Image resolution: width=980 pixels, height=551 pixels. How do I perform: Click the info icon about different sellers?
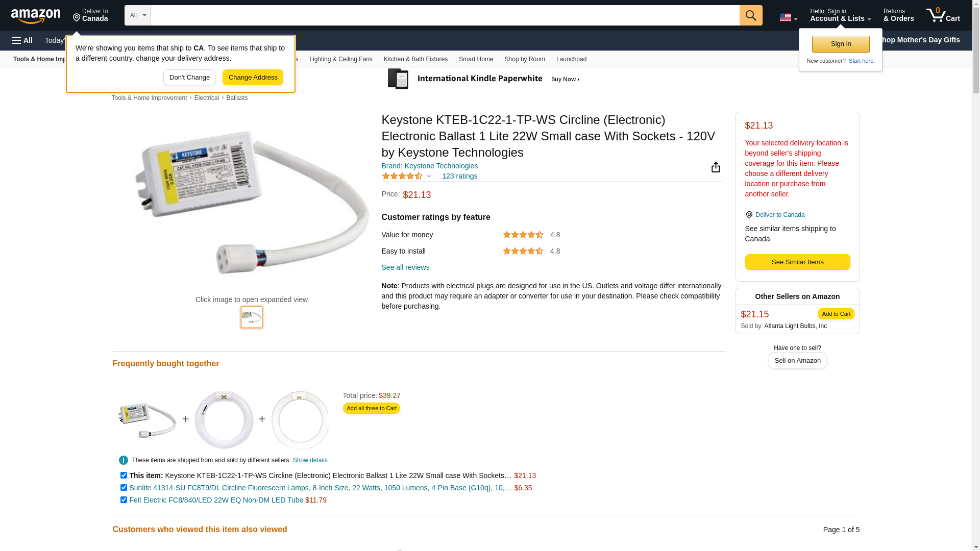124,460
